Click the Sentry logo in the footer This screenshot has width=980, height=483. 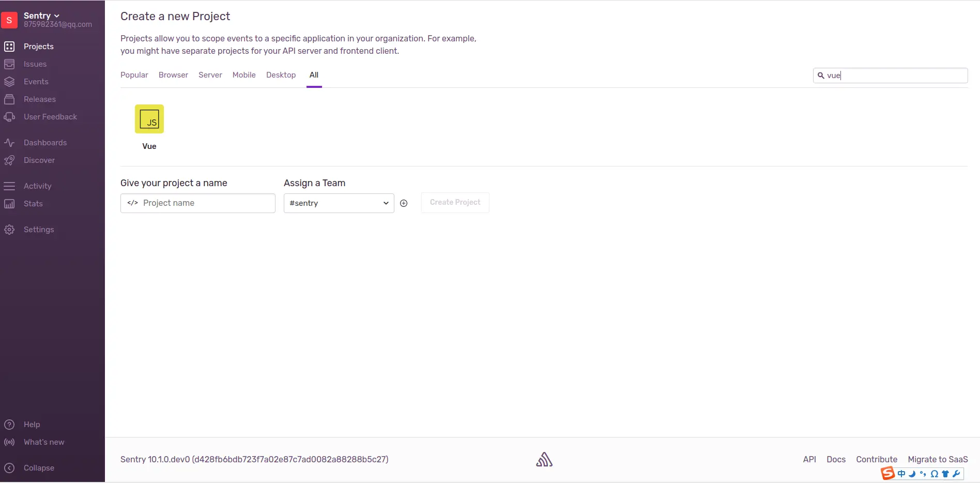544,459
